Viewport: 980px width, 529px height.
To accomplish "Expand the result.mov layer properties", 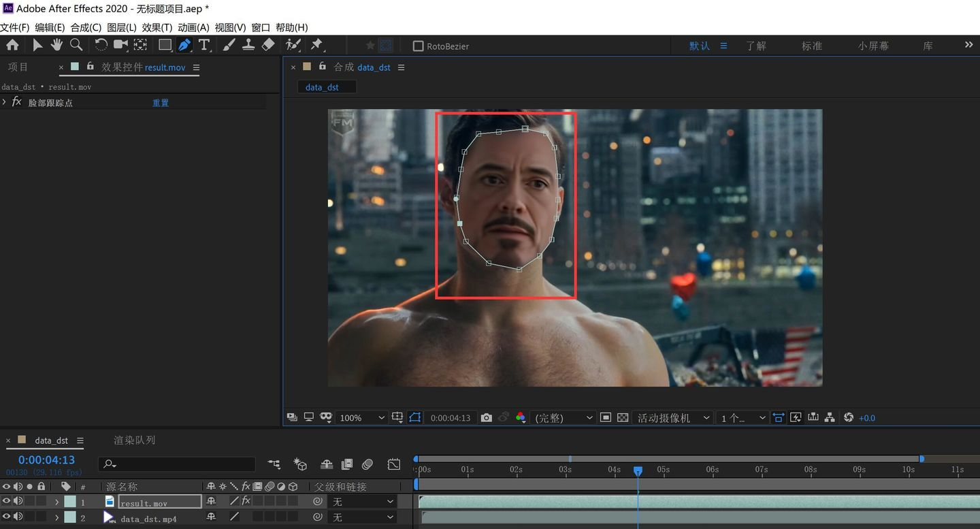I will point(57,502).
